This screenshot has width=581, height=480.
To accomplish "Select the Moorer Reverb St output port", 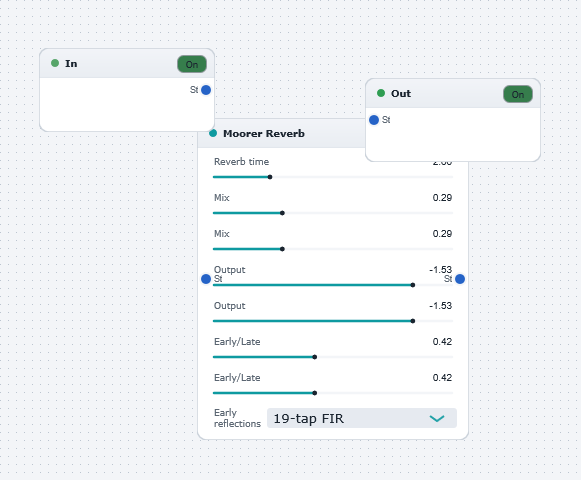I will pyautogui.click(x=460, y=279).
